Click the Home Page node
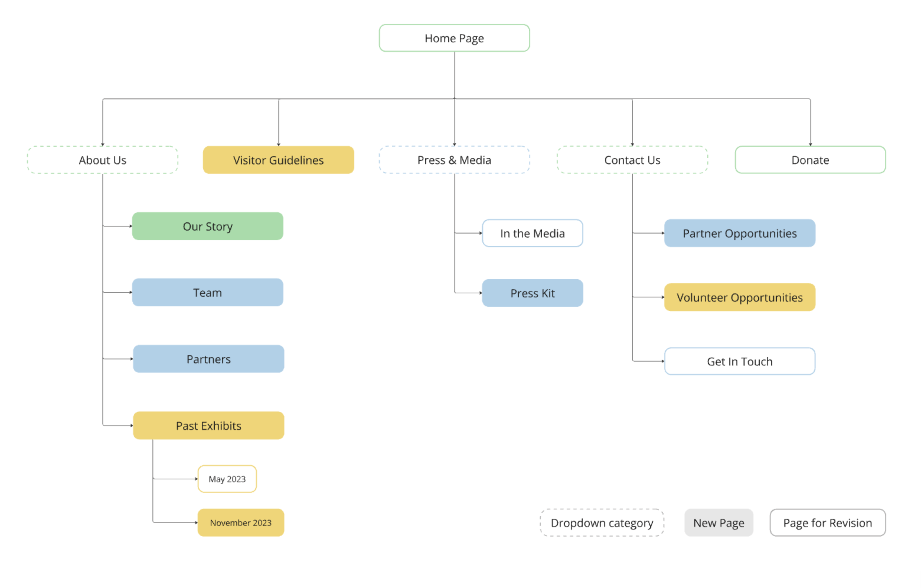The height and width of the screenshot is (588, 921). pos(454,38)
